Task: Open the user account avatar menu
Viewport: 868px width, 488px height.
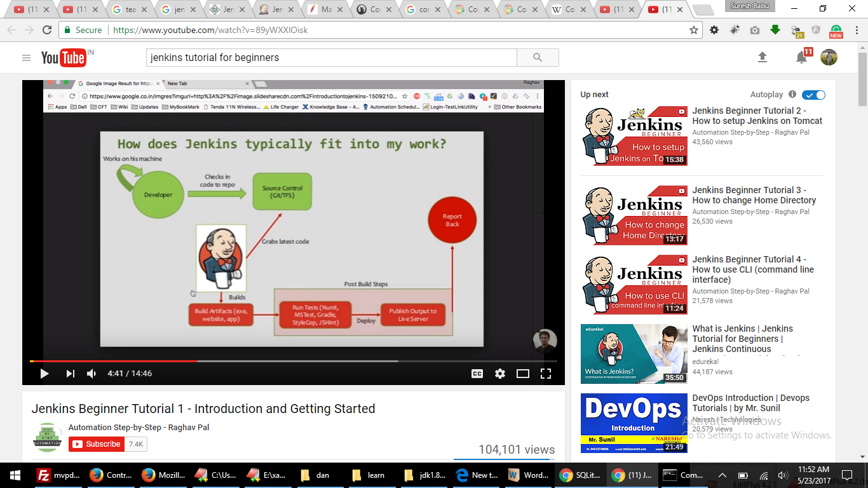Action: [829, 57]
